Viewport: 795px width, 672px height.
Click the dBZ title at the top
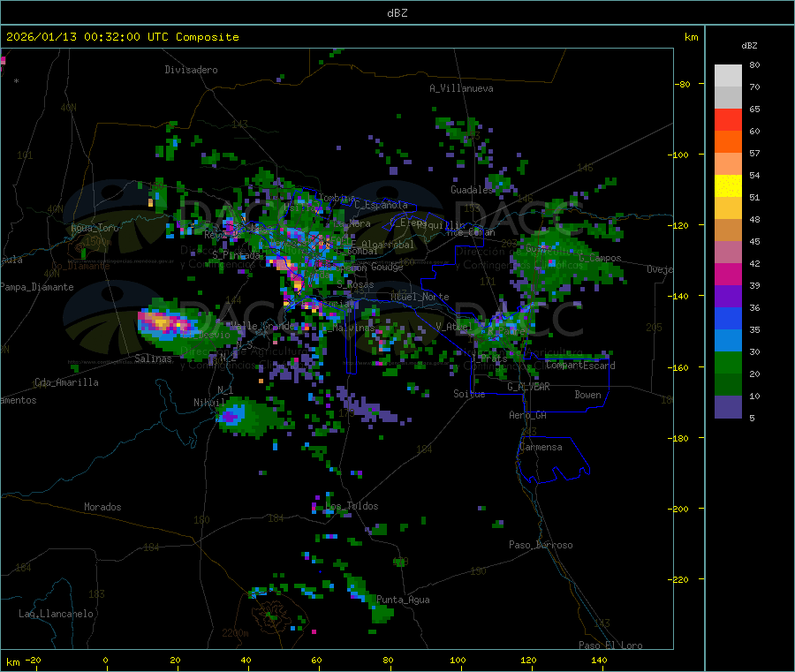[x=397, y=13]
